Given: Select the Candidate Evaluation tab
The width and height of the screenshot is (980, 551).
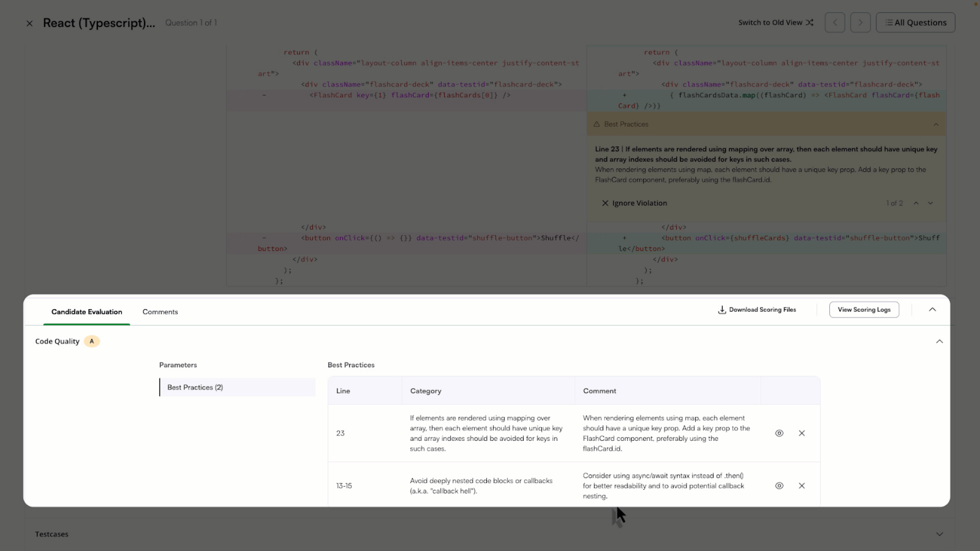Looking at the screenshot, I should [x=87, y=312].
